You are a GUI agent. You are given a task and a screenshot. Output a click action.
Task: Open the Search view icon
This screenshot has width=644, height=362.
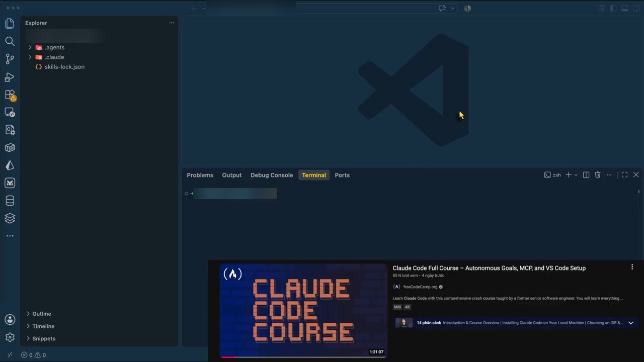coord(10,41)
